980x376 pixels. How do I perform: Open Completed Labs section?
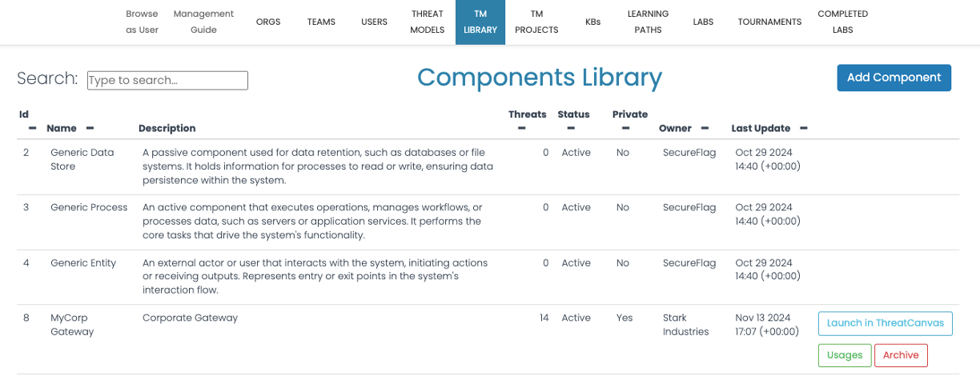tap(842, 22)
